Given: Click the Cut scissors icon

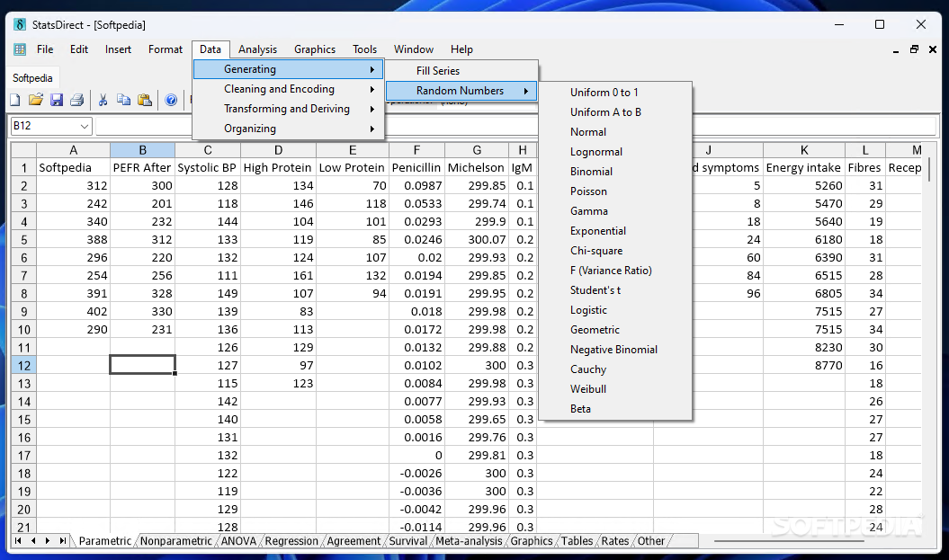Looking at the screenshot, I should 103,100.
